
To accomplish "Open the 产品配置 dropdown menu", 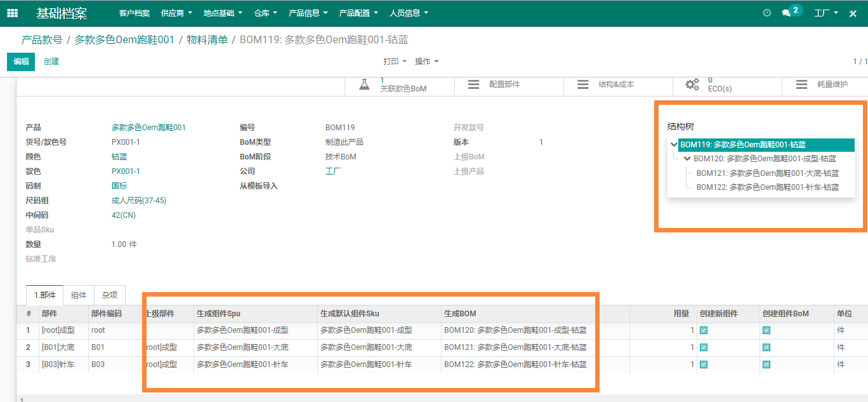I will click(x=358, y=13).
